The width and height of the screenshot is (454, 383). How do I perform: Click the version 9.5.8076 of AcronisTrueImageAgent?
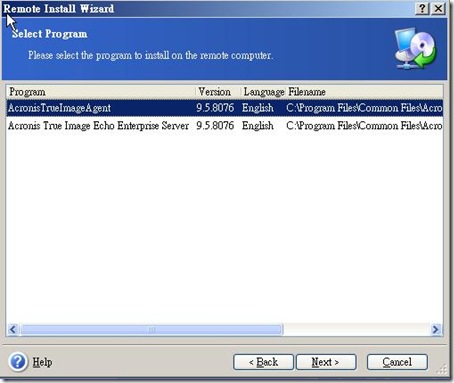coord(215,108)
